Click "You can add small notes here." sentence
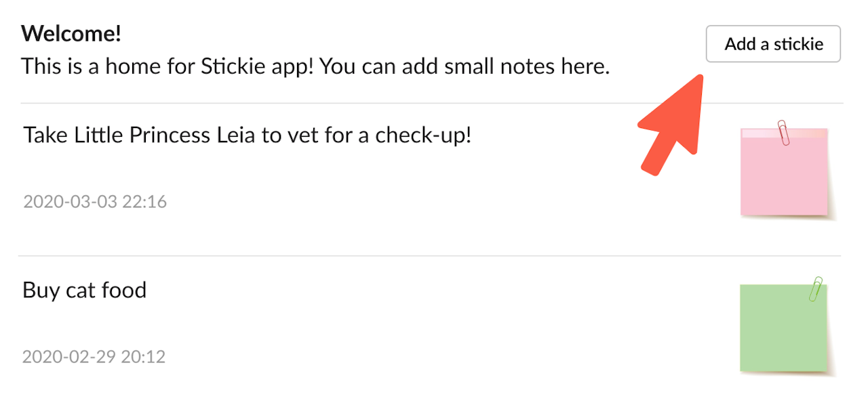Screen dimensions: 868x401 point(465,66)
